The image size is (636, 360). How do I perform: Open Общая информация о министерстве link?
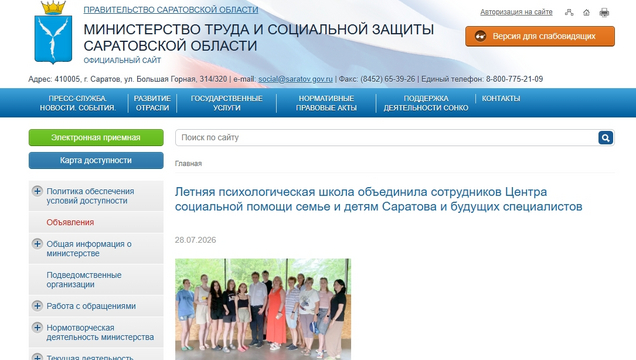(x=89, y=249)
